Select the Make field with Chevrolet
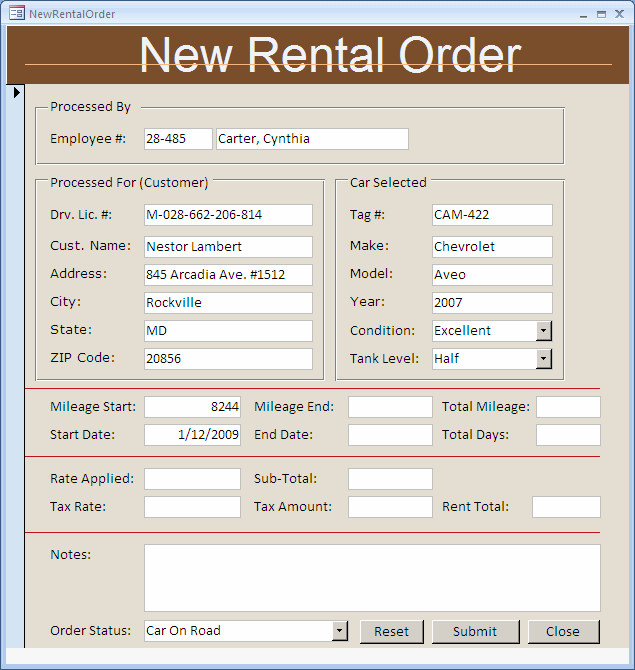 [492, 247]
